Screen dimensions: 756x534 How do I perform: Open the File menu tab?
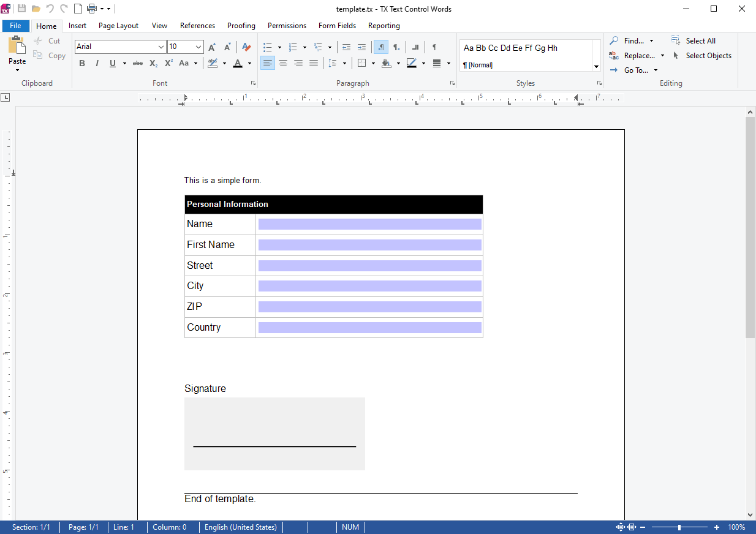point(16,26)
